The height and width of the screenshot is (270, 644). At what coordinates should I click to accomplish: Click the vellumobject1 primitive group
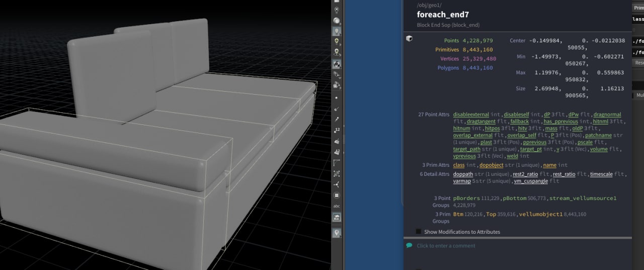click(540, 215)
